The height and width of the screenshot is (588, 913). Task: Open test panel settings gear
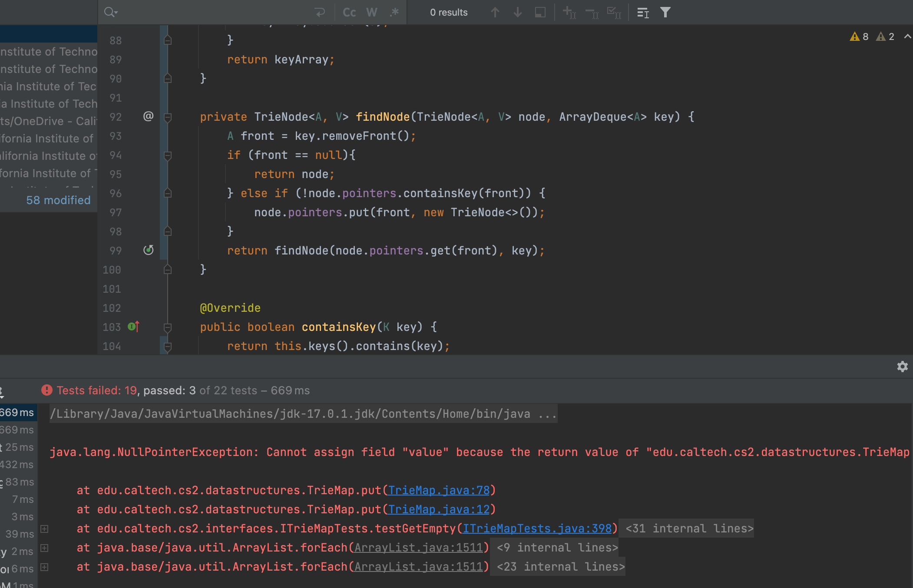click(x=903, y=367)
